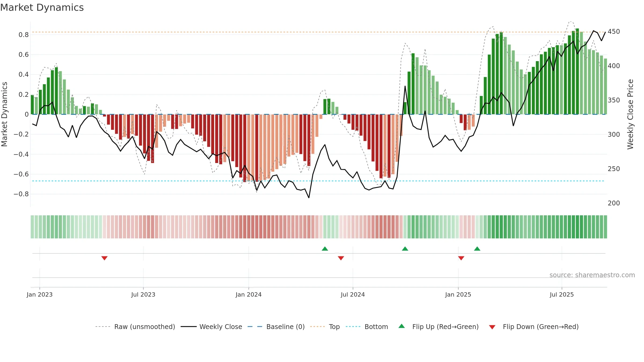Viewport: 644px width, 362px height.
Task: Click the 400 tick on price axis
Action: [x=614, y=66]
